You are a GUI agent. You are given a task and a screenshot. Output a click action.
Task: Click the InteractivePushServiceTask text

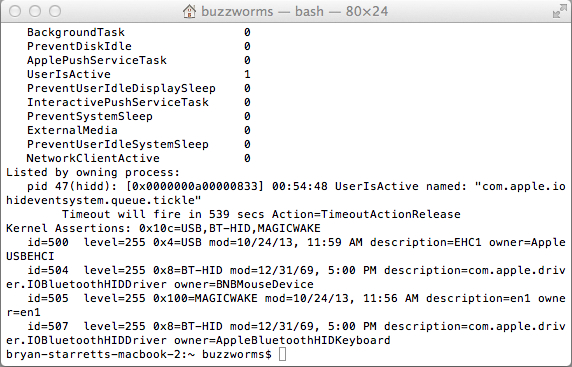[118, 102]
